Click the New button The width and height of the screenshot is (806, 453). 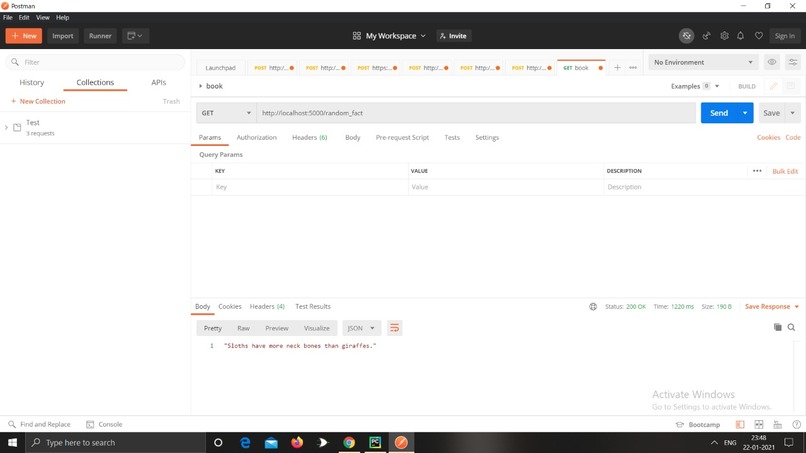pyautogui.click(x=24, y=36)
